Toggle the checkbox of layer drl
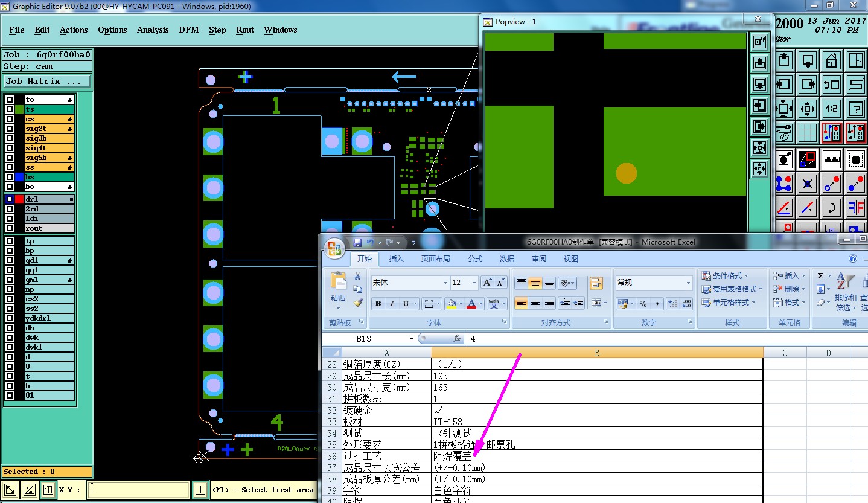868x503 pixels. [10, 199]
